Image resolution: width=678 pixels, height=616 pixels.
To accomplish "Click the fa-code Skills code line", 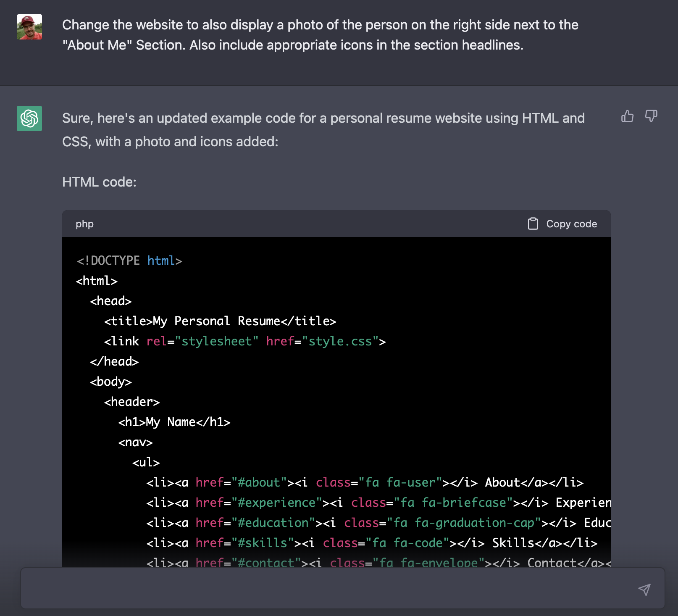I will coord(372,543).
